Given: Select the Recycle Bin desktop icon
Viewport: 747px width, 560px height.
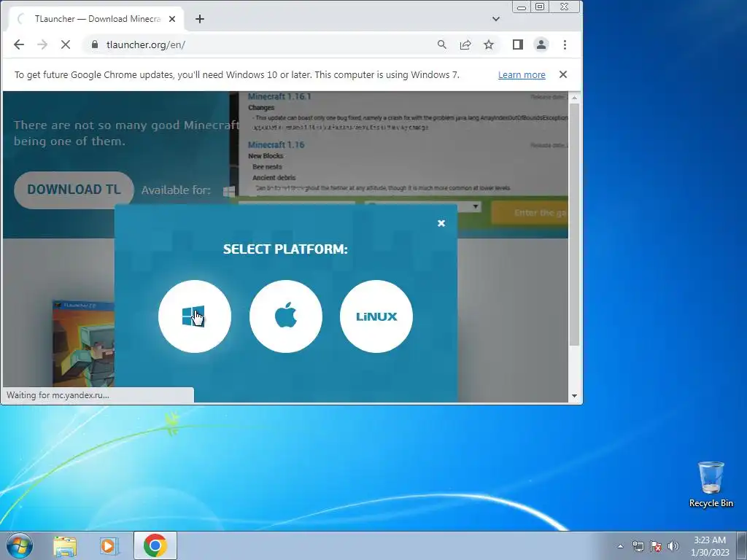Looking at the screenshot, I should pos(711,484).
